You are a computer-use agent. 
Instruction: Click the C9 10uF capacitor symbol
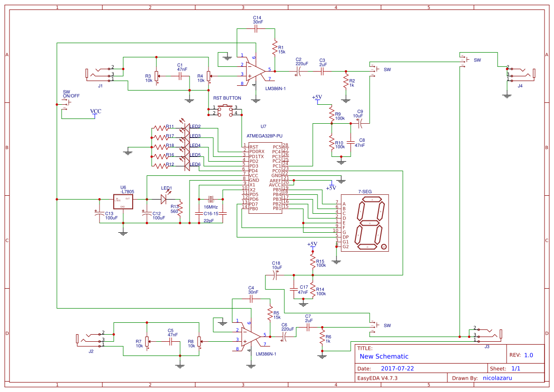tap(360, 124)
